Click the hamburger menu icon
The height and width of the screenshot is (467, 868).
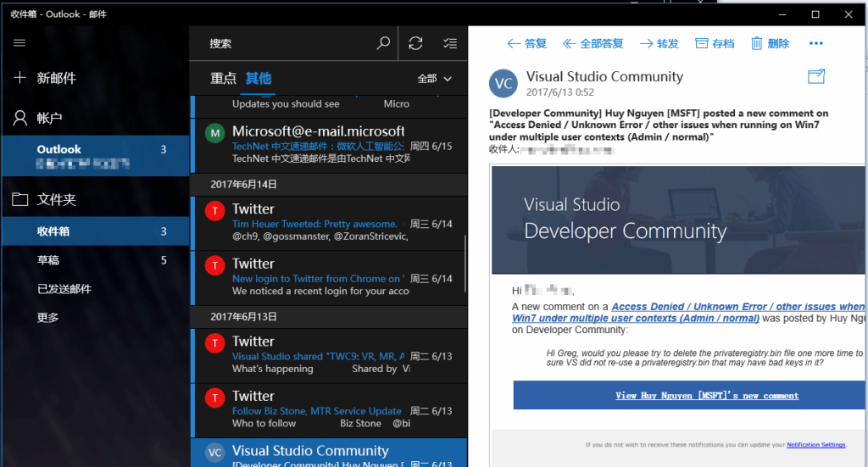tap(19, 43)
